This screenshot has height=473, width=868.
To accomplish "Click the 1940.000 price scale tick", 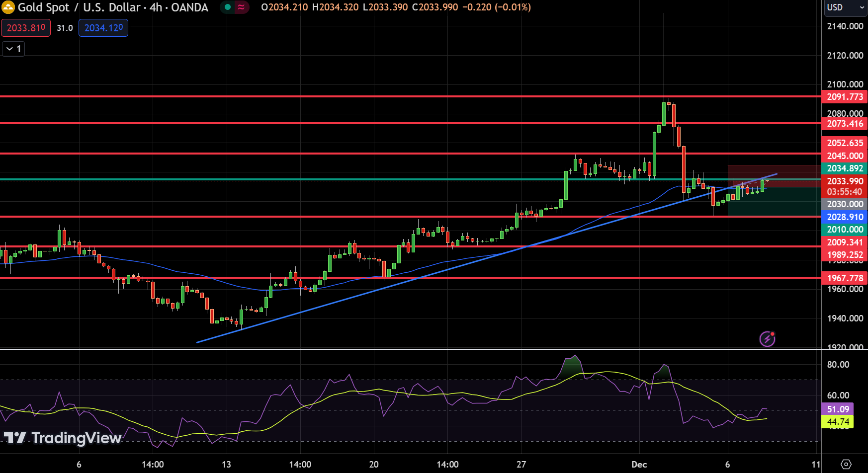I will 845,318.
